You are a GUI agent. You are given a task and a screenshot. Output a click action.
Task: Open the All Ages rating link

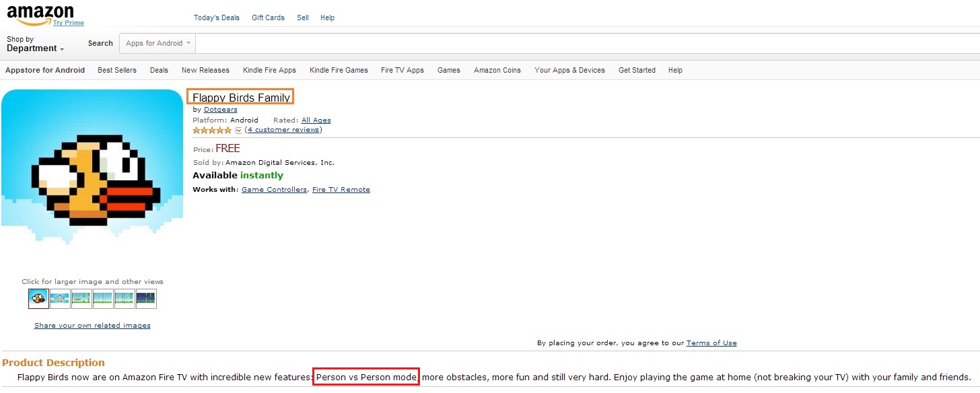pos(316,120)
